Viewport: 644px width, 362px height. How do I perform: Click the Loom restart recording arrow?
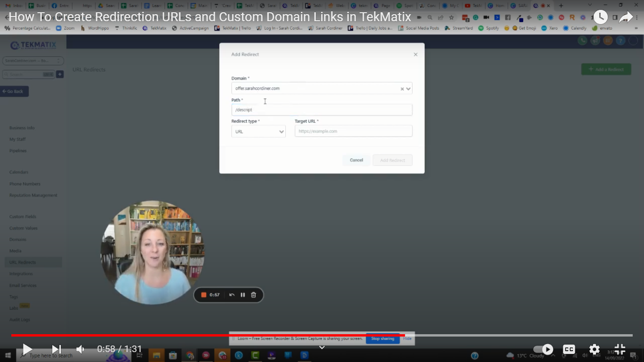click(231, 295)
